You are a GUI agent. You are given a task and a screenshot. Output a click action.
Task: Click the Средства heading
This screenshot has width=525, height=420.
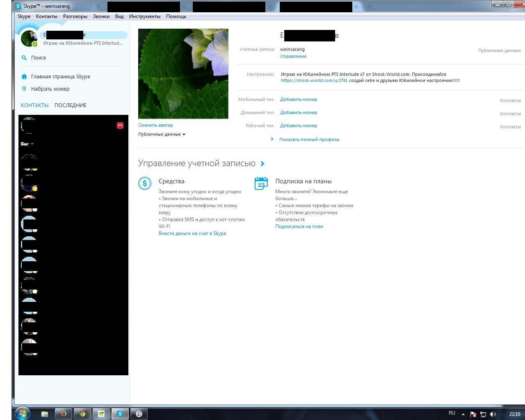pos(171,181)
